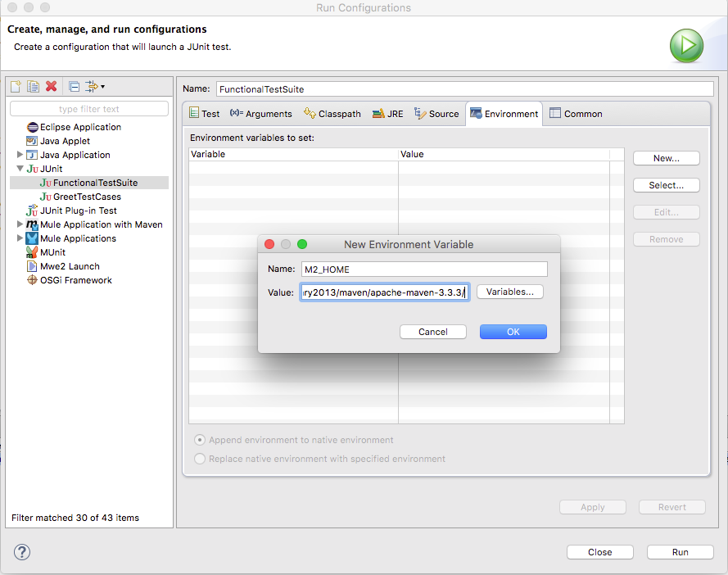Open filter toolbar dropdown arrow
The image size is (728, 575).
click(x=102, y=87)
